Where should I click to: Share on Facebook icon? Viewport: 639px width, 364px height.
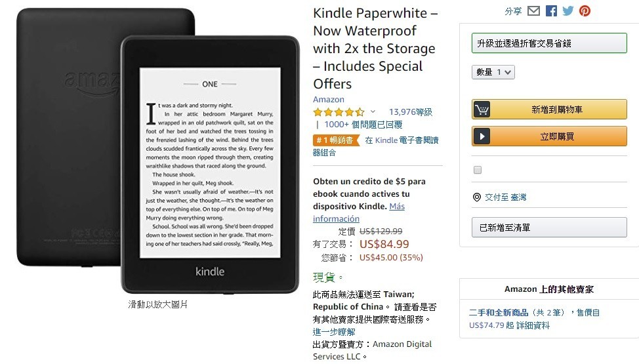551,11
